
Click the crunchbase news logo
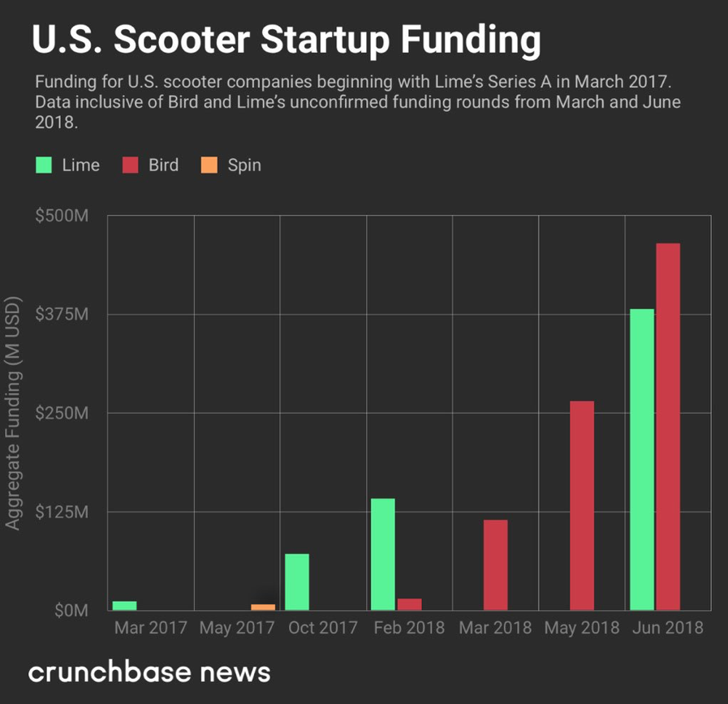click(x=149, y=672)
